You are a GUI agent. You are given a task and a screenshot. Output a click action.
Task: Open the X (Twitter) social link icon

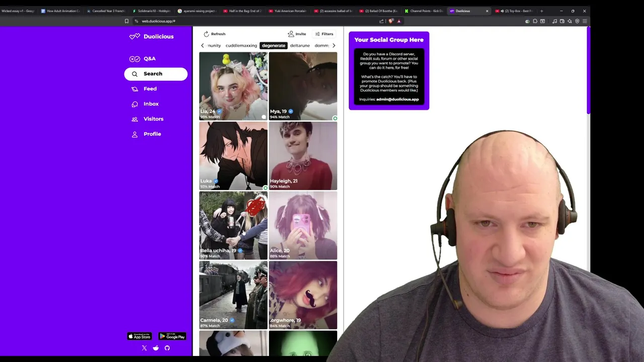tap(144, 348)
